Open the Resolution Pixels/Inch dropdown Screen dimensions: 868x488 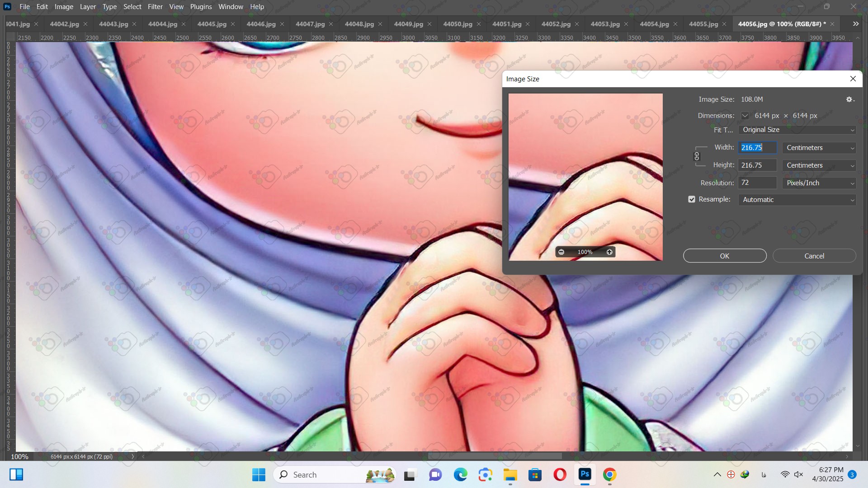pyautogui.click(x=819, y=183)
